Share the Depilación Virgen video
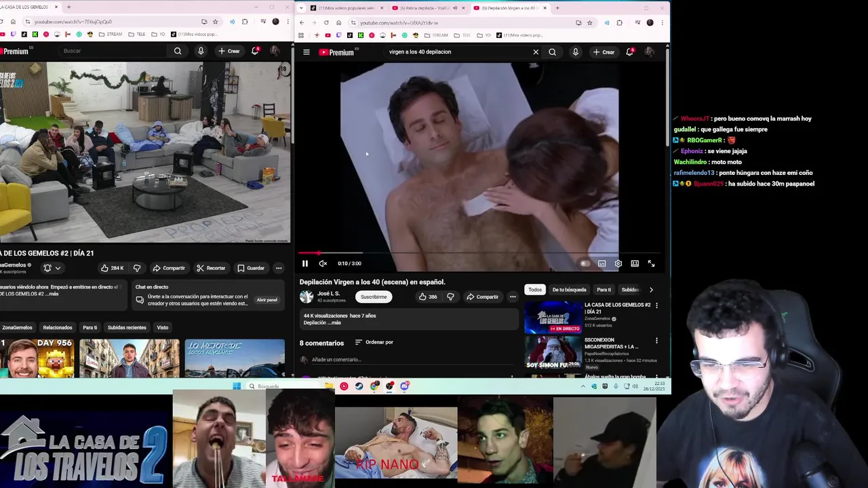This screenshot has width=868, height=488. (482, 297)
